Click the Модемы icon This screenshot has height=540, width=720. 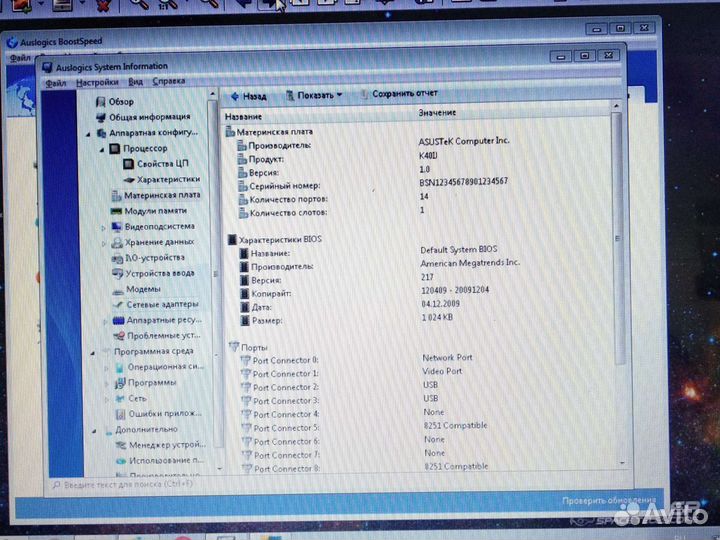point(118,290)
